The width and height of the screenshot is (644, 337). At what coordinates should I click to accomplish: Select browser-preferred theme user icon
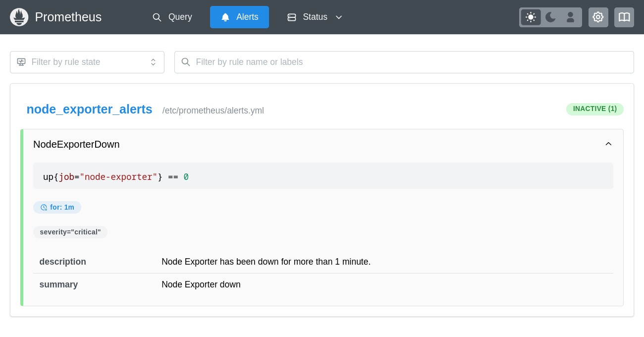(570, 17)
